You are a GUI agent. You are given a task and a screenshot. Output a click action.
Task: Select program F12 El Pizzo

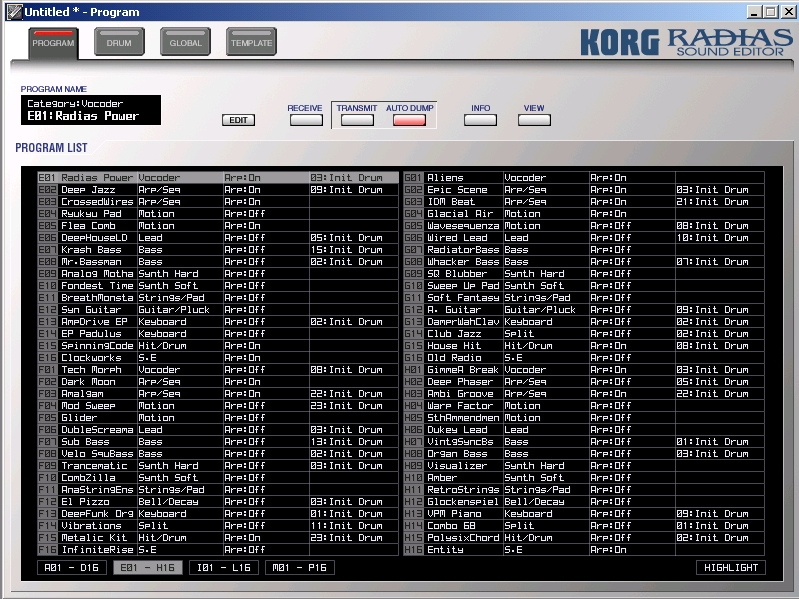point(218,502)
